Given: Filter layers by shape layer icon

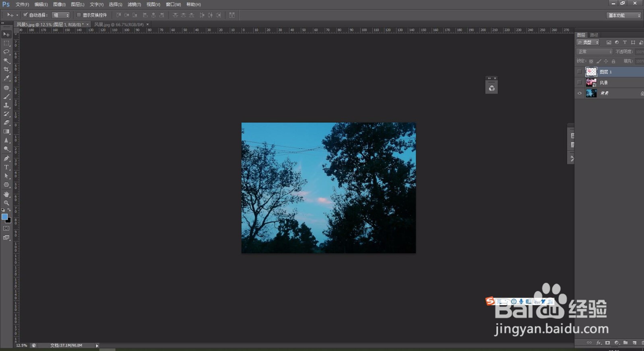Looking at the screenshot, I should point(633,42).
